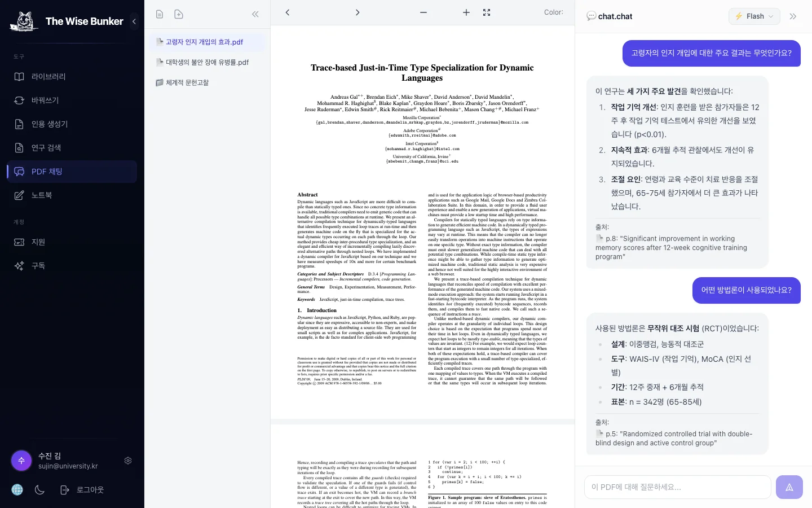
Task: Collapse the left navigation sidebar
Action: pyautogui.click(x=134, y=21)
